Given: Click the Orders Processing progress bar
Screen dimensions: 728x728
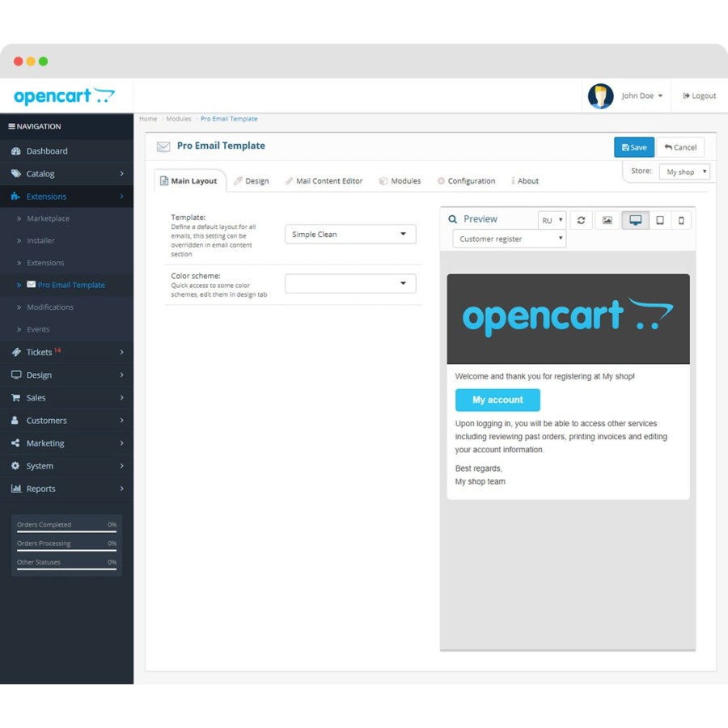Looking at the screenshot, I should [66, 550].
